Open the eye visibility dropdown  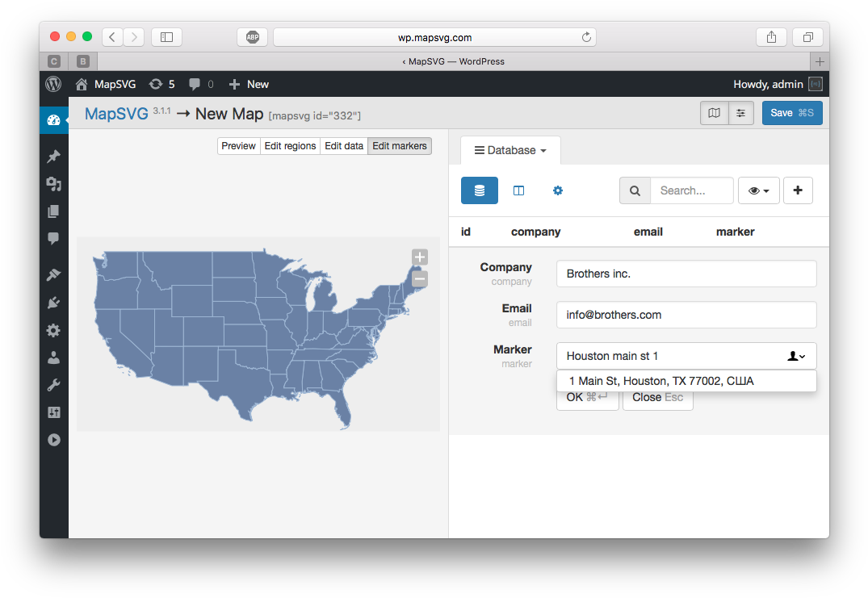[759, 190]
